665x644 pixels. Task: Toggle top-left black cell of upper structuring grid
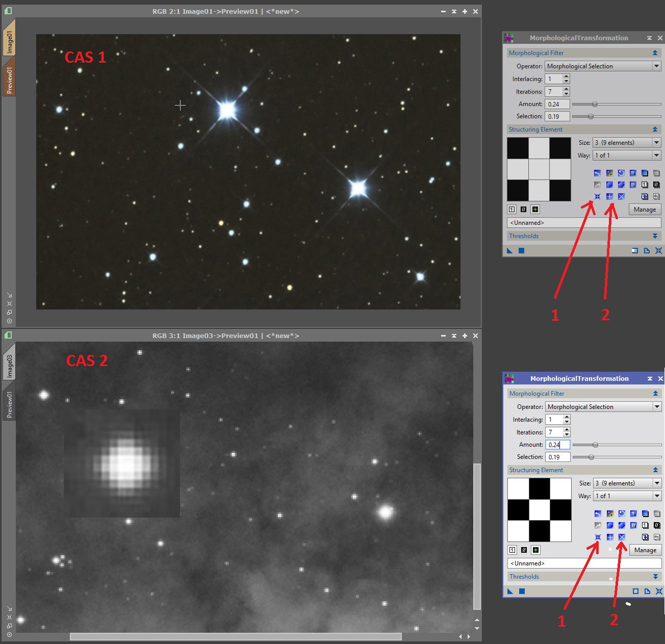518,148
